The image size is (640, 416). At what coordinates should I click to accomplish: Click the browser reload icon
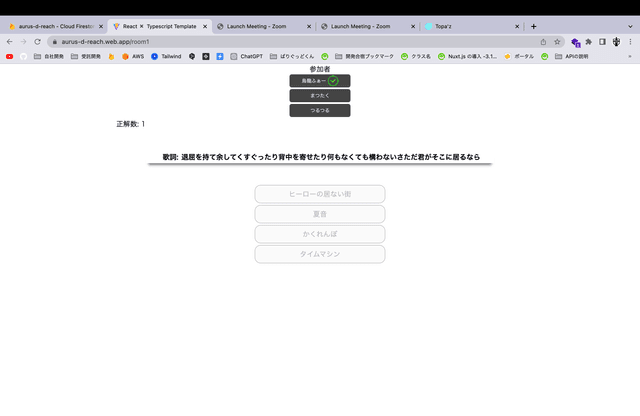(x=37, y=42)
